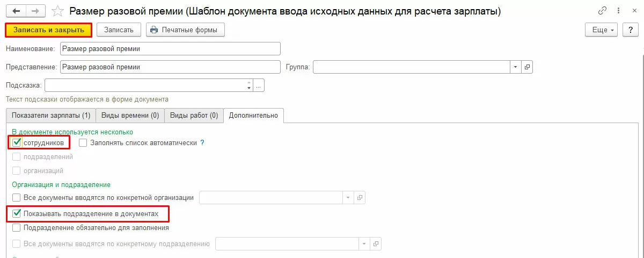Expand the Группа dropdown list
This screenshot has width=644, height=258.
point(515,67)
